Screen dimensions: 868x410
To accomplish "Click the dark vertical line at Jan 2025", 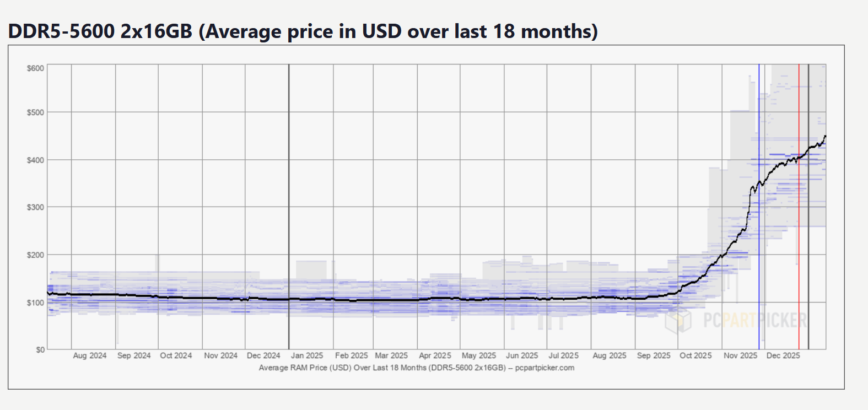I will point(289,165).
